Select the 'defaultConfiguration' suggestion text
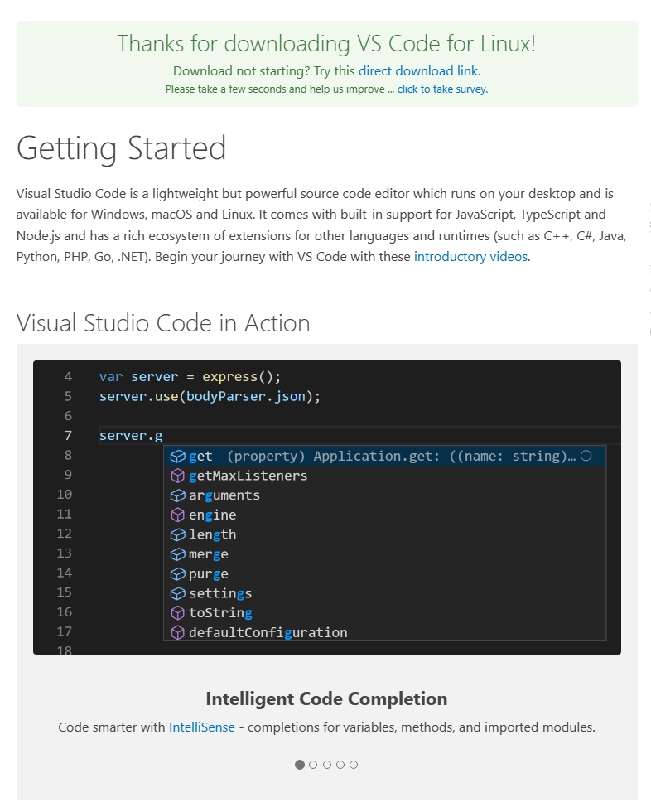 [x=268, y=633]
